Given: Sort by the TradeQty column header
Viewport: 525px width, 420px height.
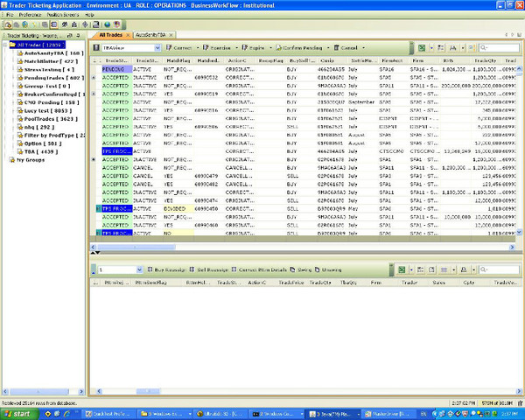Looking at the screenshot, I should point(486,60).
